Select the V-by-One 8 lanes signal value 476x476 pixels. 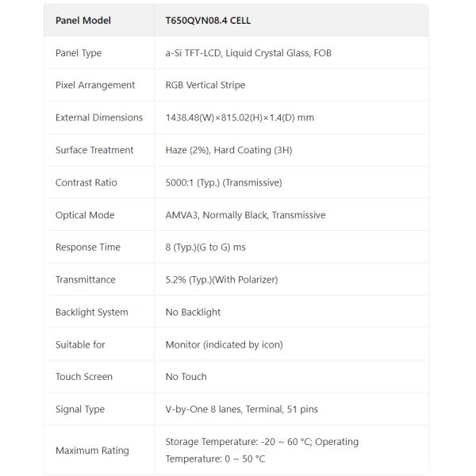pos(241,409)
